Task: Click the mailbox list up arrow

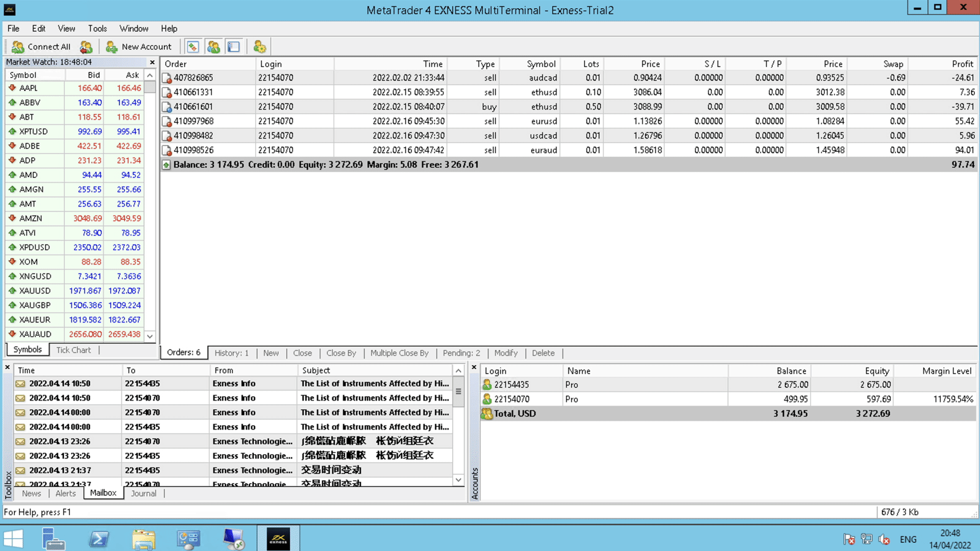Action: click(x=458, y=371)
